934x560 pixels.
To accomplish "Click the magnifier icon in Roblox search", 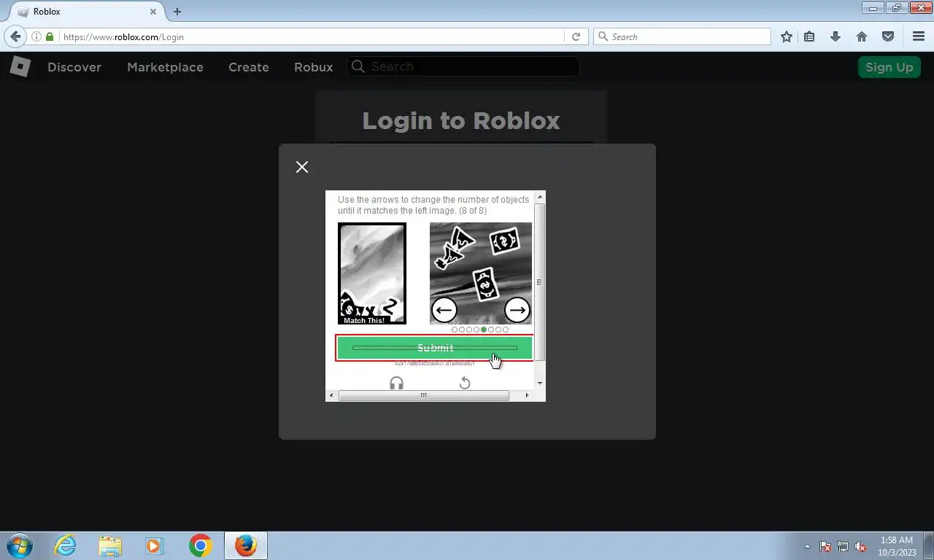I will click(x=358, y=66).
